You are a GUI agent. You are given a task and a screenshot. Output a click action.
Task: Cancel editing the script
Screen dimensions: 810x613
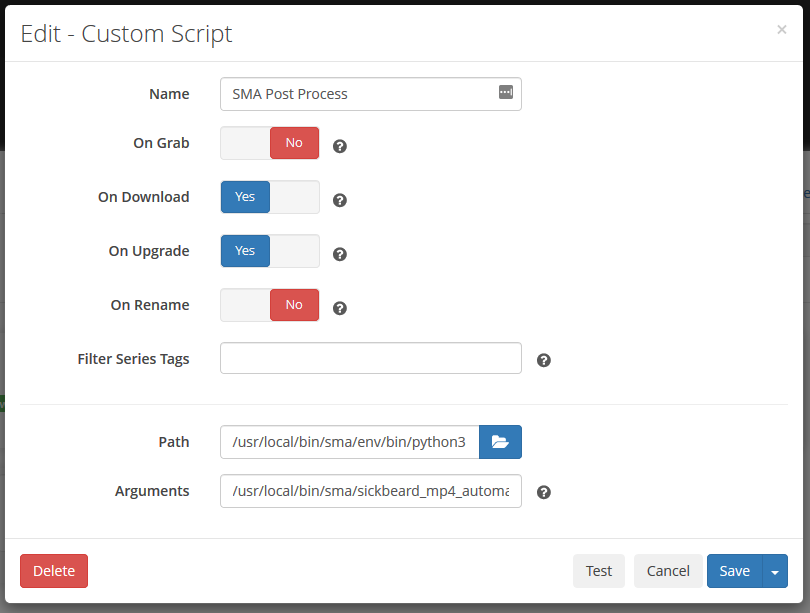tap(668, 570)
